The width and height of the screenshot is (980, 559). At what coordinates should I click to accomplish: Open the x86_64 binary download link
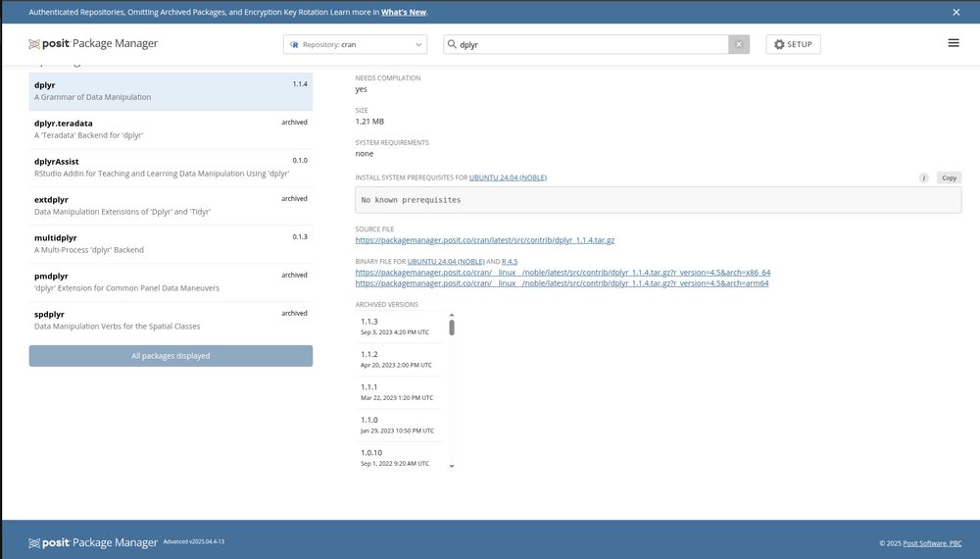[x=563, y=273]
